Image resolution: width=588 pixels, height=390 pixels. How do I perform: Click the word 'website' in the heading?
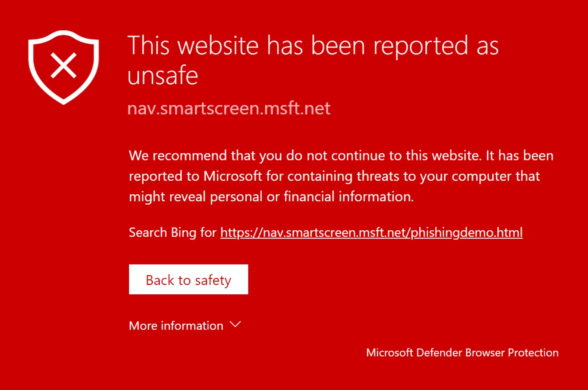pyautogui.click(x=218, y=46)
